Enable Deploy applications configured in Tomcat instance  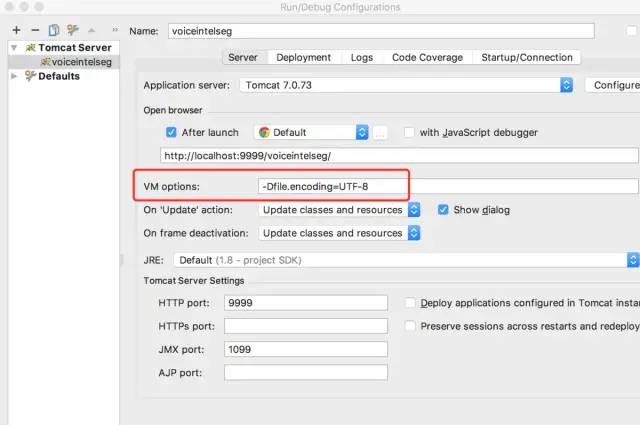410,303
